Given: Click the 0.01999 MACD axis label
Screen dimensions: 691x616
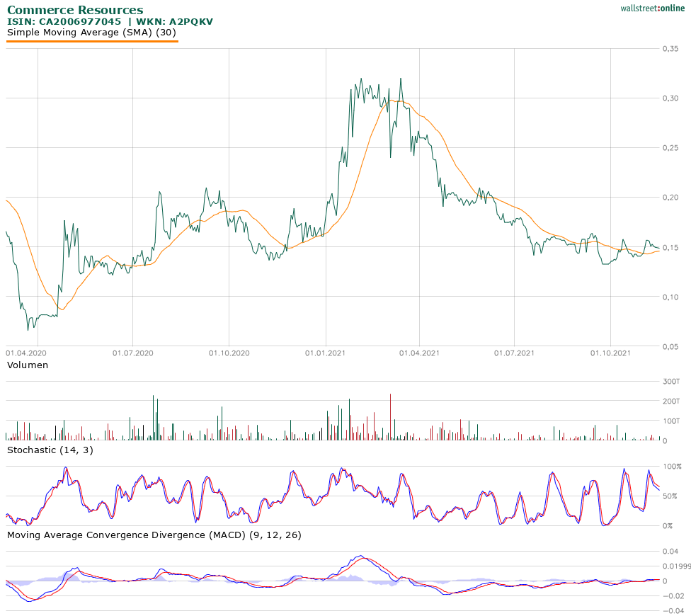Looking at the screenshot, I should (x=676, y=566).
